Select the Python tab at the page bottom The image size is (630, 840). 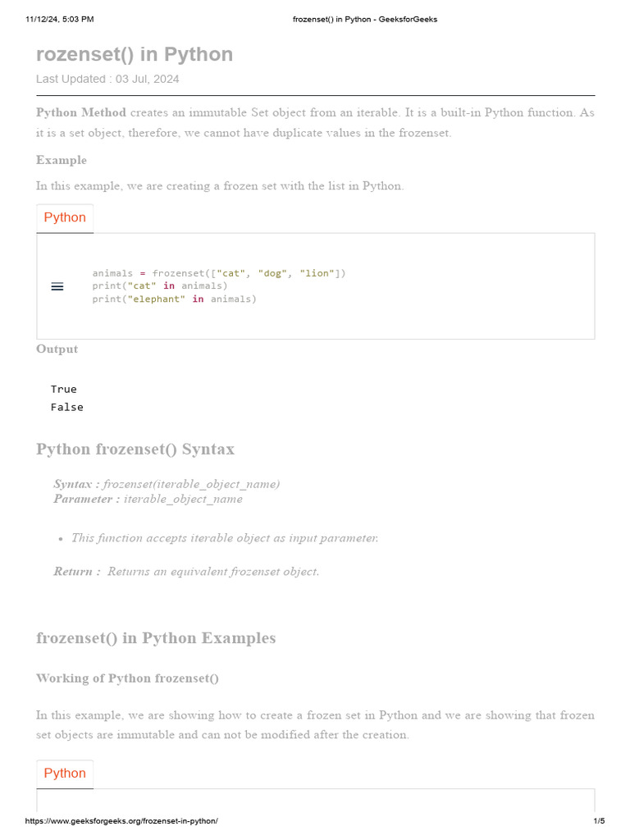click(x=65, y=774)
